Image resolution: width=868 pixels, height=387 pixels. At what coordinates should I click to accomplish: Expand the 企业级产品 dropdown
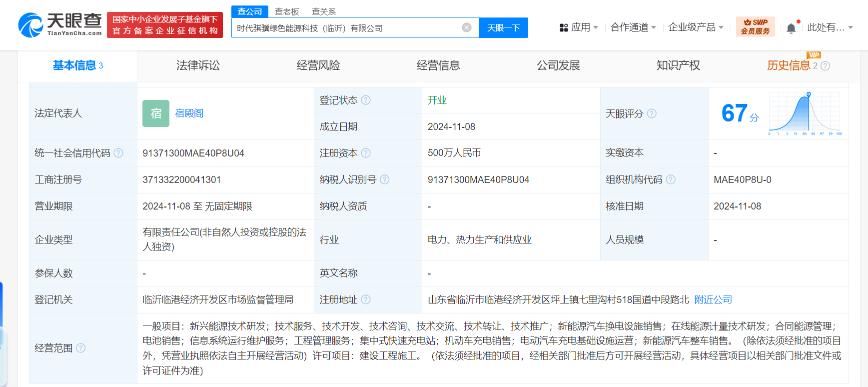click(x=696, y=27)
